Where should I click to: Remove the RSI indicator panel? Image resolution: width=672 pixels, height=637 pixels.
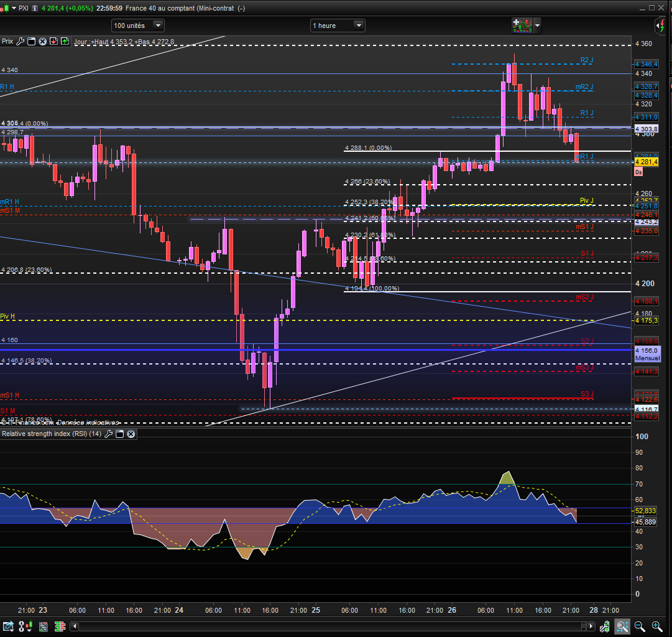131,434
